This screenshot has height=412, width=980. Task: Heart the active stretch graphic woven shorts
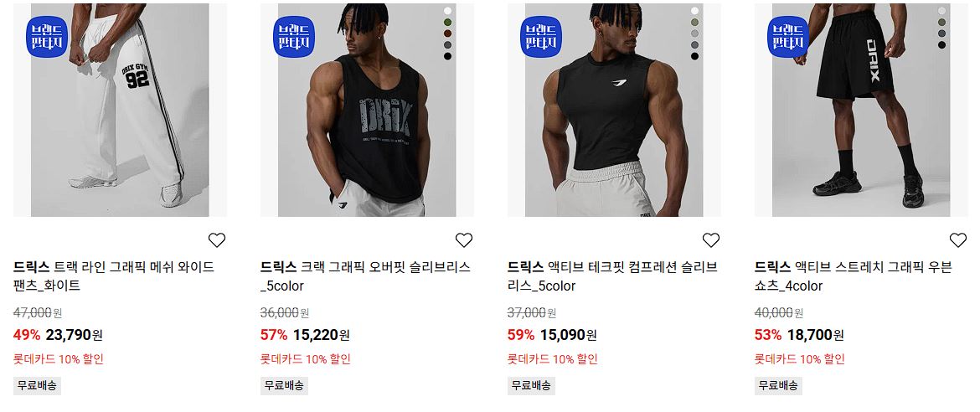click(958, 240)
